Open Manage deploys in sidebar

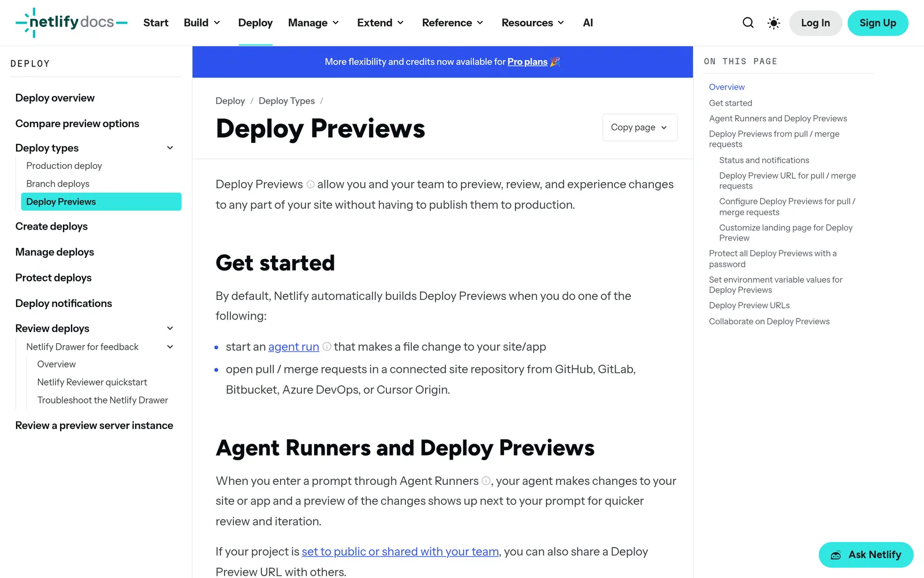click(x=55, y=252)
